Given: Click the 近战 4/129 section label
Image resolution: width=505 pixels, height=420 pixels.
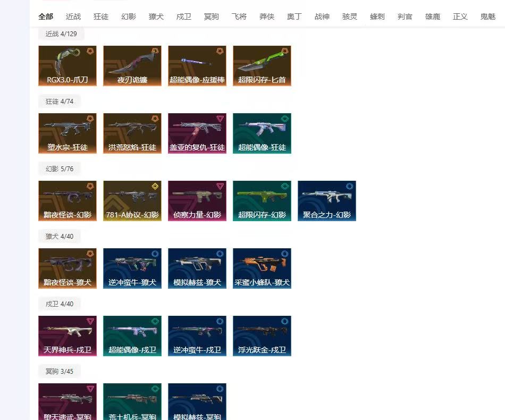Looking at the screenshot, I should pos(61,33).
